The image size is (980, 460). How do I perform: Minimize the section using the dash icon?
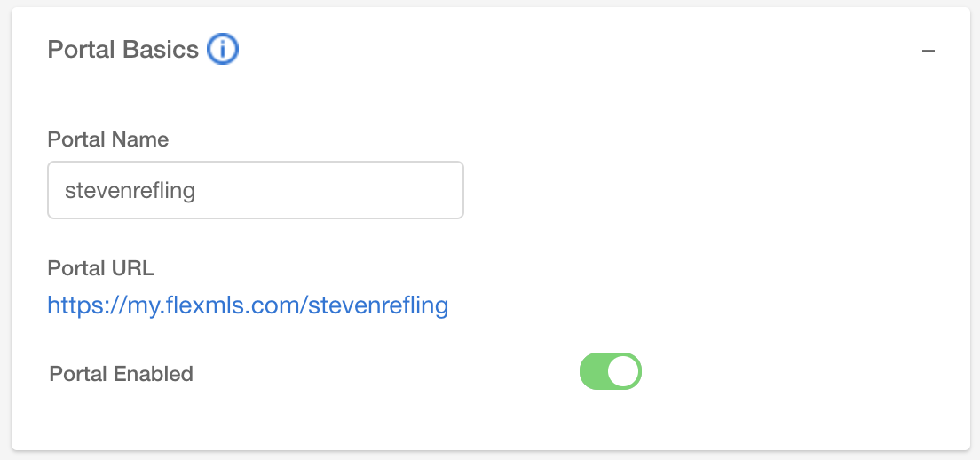929,51
